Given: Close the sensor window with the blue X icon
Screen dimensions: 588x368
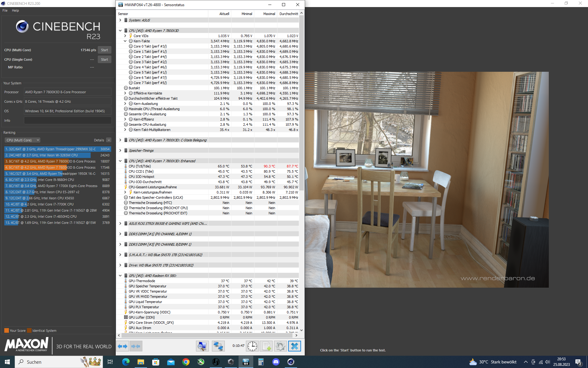Looking at the screenshot, I should click(x=294, y=346).
